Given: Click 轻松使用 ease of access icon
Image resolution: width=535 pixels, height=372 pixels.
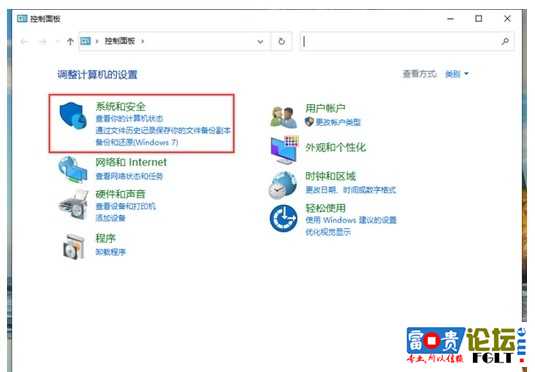Looking at the screenshot, I should [283, 218].
